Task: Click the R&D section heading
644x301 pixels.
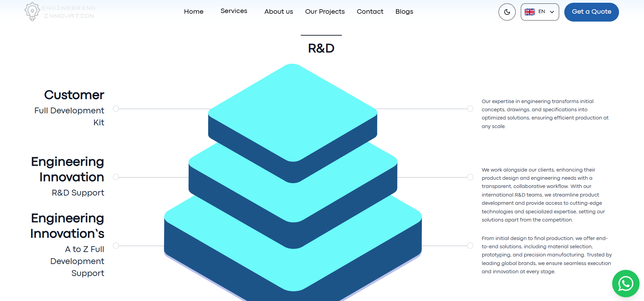Action: pos(321,48)
